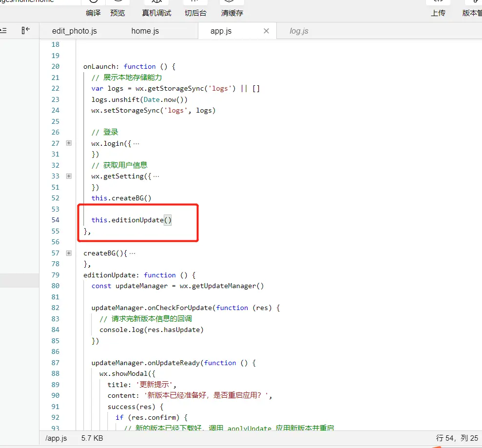Click the if (res.confirm) line
The image size is (482, 448).
(x=151, y=417)
